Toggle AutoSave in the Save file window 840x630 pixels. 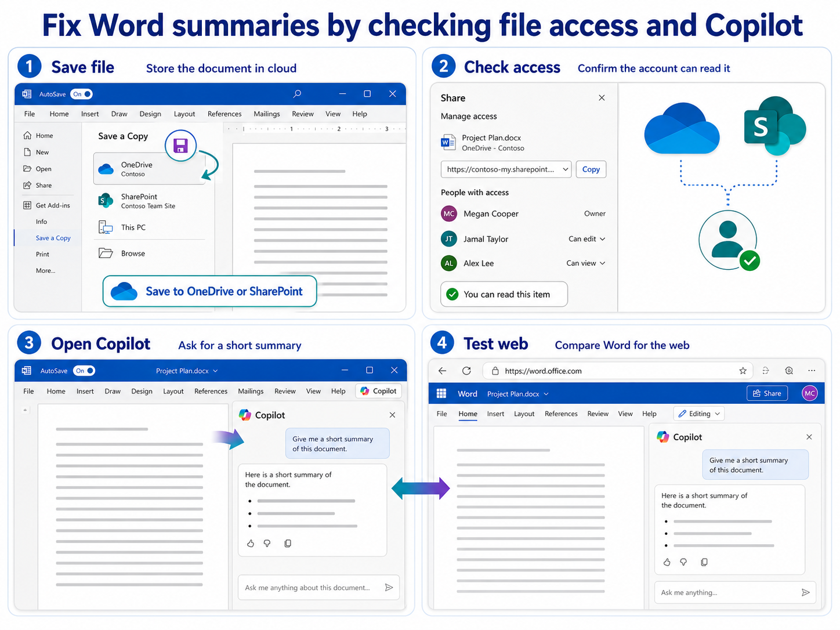click(x=82, y=94)
